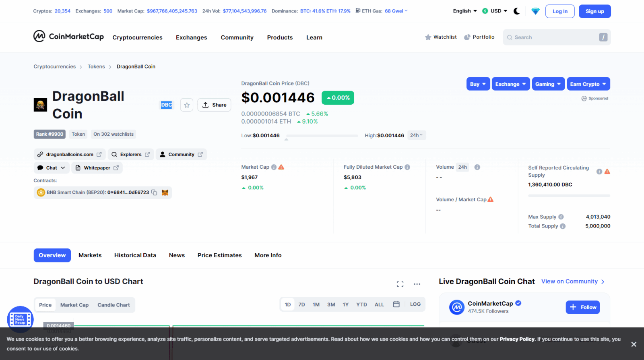
Task: Open dragonballcoins.com website link
Action: (70, 154)
